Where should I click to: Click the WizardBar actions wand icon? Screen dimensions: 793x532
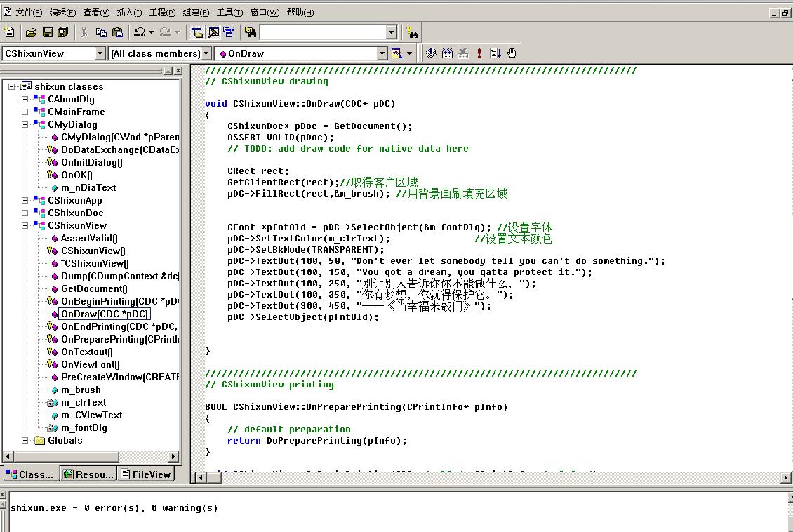[x=397, y=53]
